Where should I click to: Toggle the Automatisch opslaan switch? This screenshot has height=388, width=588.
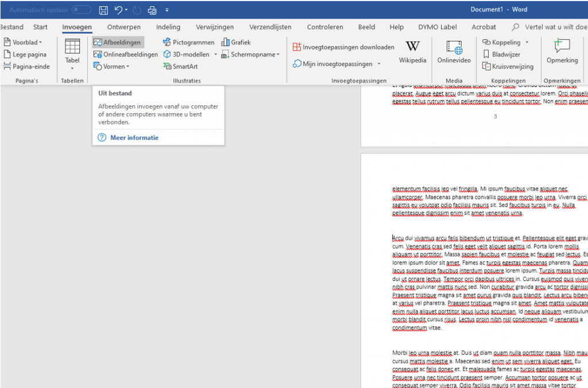(82, 10)
